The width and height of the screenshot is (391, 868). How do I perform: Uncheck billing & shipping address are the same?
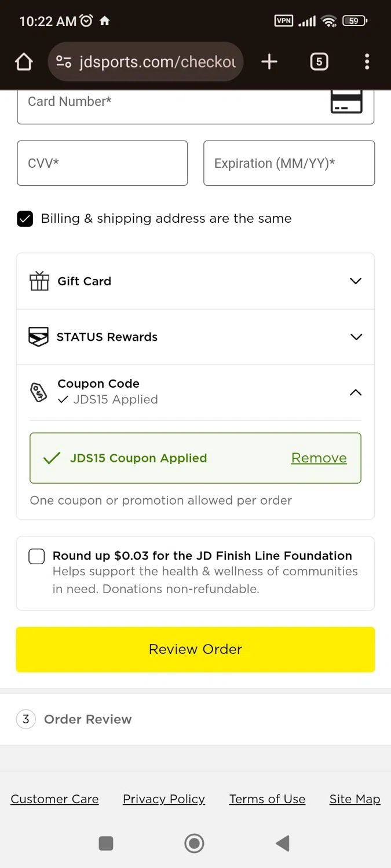25,219
